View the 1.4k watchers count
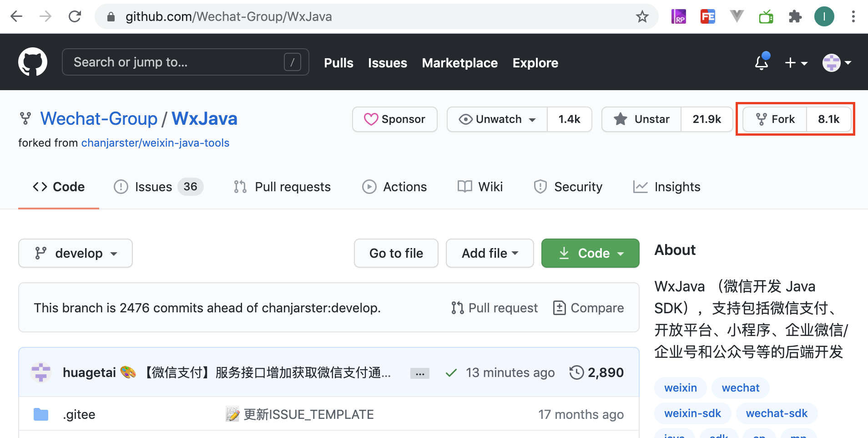The width and height of the screenshot is (868, 438). point(570,119)
